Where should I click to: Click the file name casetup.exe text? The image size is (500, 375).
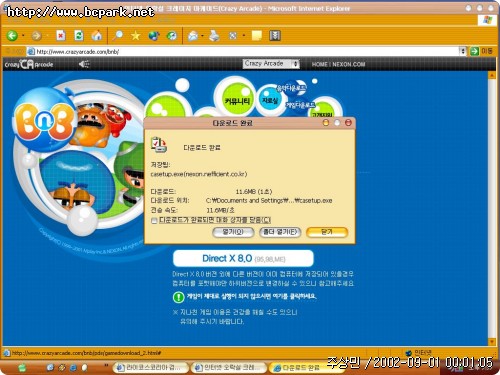(199, 174)
